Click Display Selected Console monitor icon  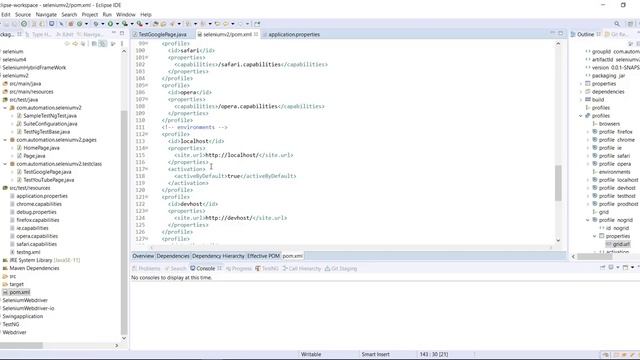tap(611, 267)
